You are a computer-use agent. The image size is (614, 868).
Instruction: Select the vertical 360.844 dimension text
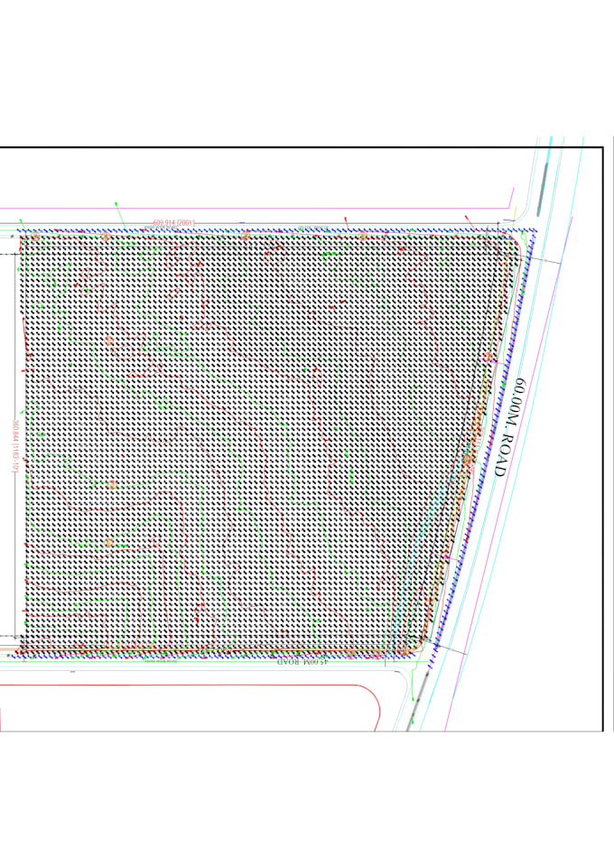tap(15, 446)
